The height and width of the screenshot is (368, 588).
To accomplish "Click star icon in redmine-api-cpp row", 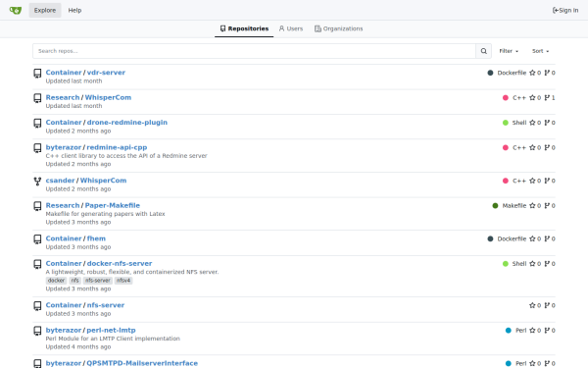I will coord(532,147).
